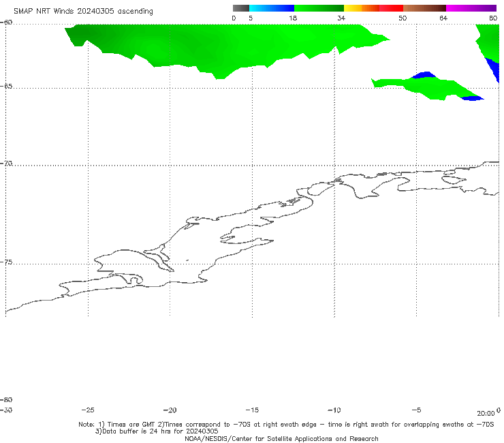Click the 'Data buffer is 24 hrs' note

click(157, 431)
